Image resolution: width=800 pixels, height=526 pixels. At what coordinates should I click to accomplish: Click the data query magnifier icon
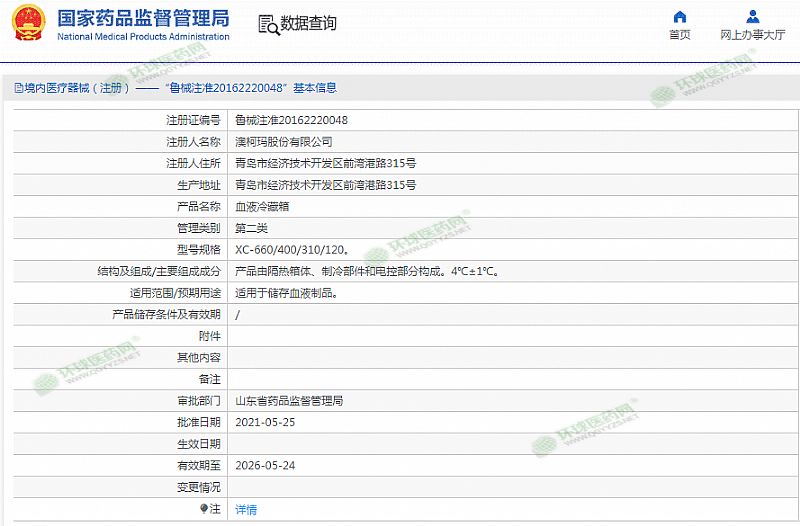point(268,25)
